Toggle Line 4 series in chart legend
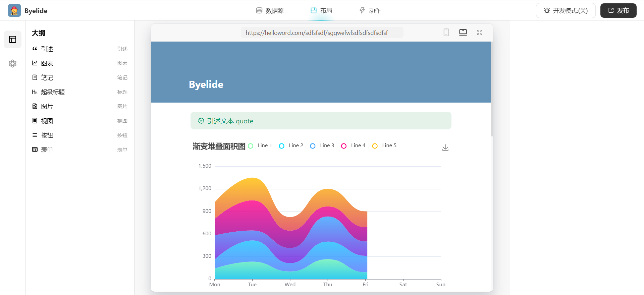The width and height of the screenshot is (644, 295). coord(354,145)
